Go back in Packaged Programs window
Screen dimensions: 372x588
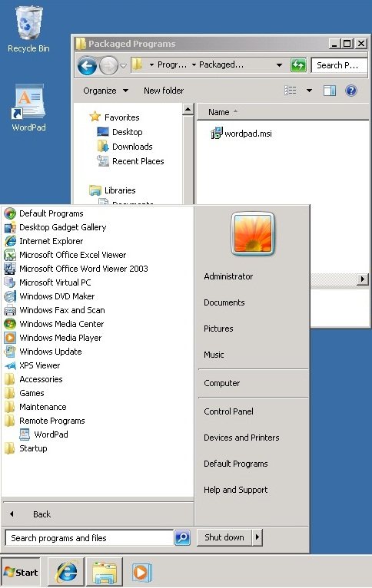click(87, 66)
